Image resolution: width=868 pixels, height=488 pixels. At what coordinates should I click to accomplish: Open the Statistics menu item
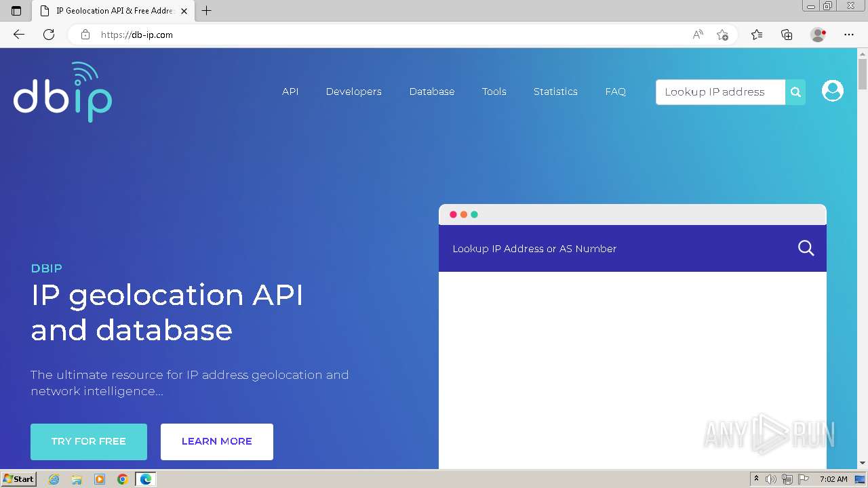tap(555, 91)
